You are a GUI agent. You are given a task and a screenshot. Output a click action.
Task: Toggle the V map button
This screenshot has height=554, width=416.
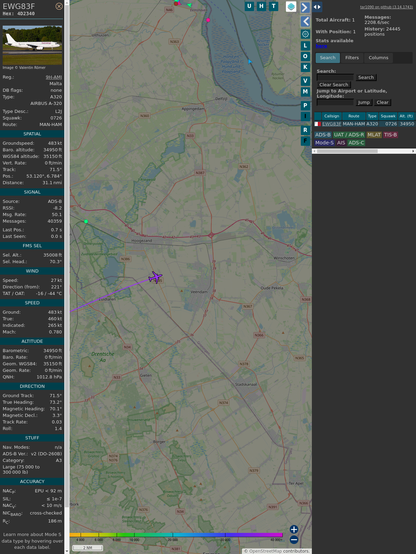coord(305,81)
